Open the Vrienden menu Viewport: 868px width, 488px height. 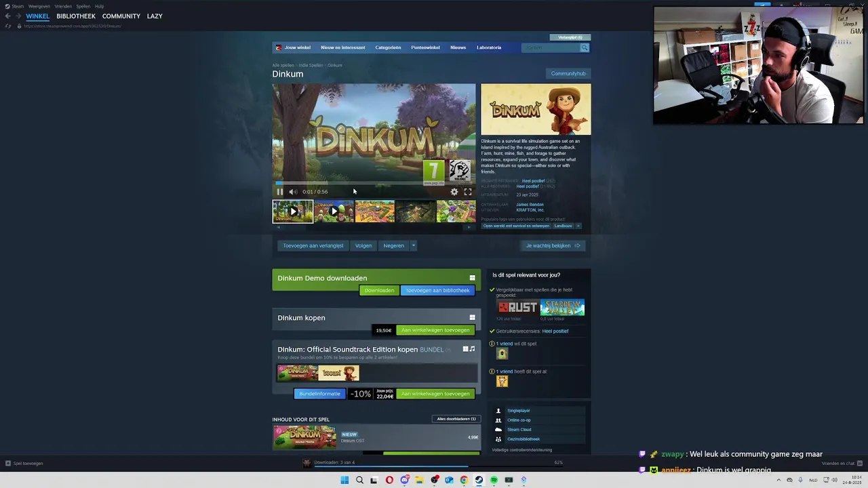[63, 6]
